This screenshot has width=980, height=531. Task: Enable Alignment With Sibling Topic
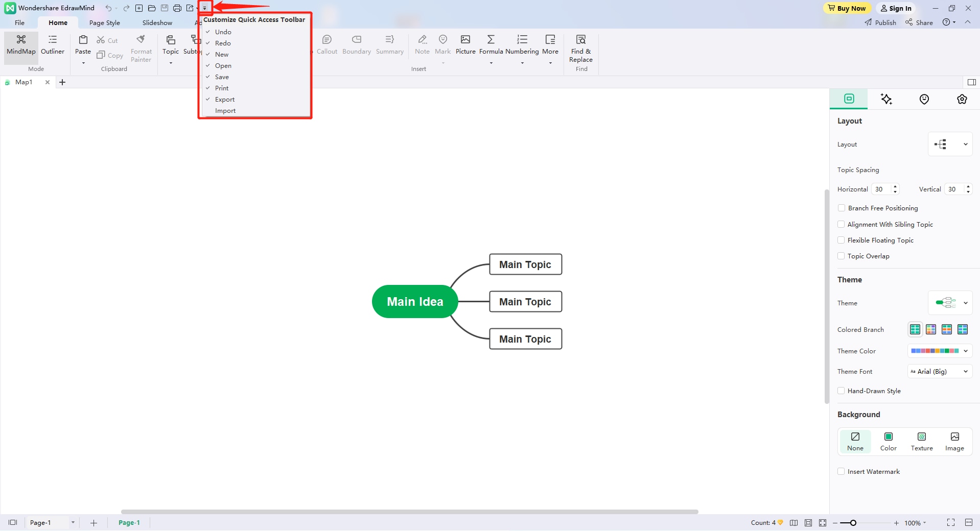842,224
